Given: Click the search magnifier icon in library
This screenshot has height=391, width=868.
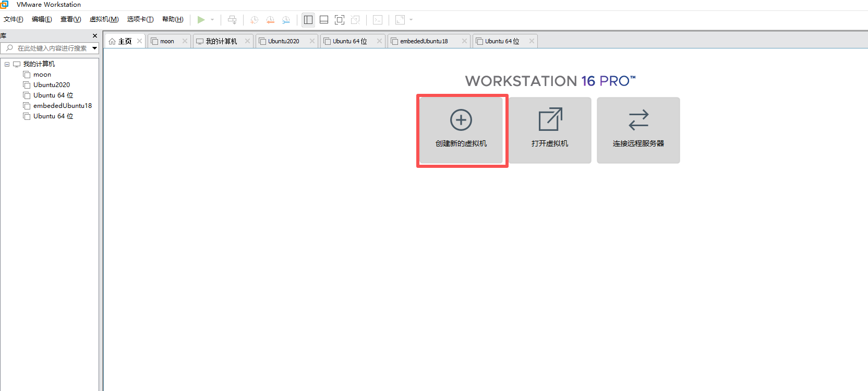Looking at the screenshot, I should point(9,48).
